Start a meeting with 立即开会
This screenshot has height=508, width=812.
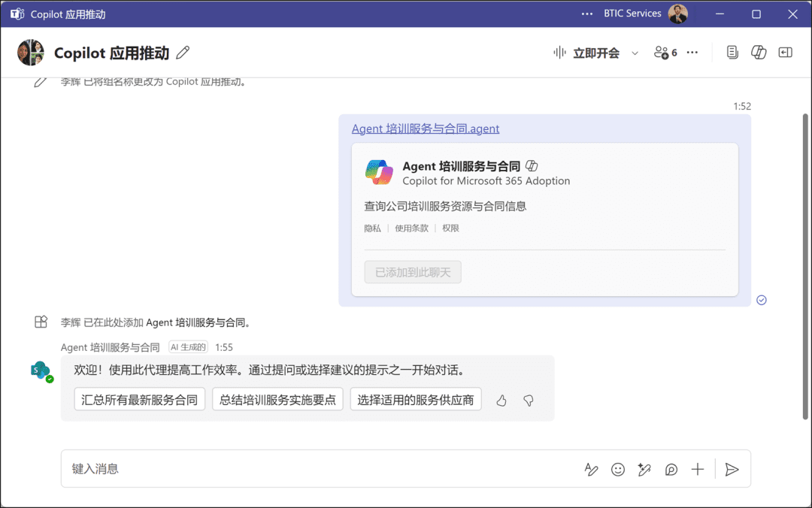[586, 53]
